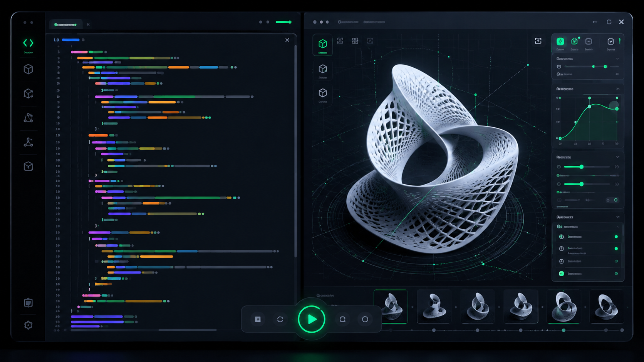Image resolution: width=644 pixels, height=362 pixels.
Task: Click the loop refresh button in the playback bar
Action: (x=280, y=319)
